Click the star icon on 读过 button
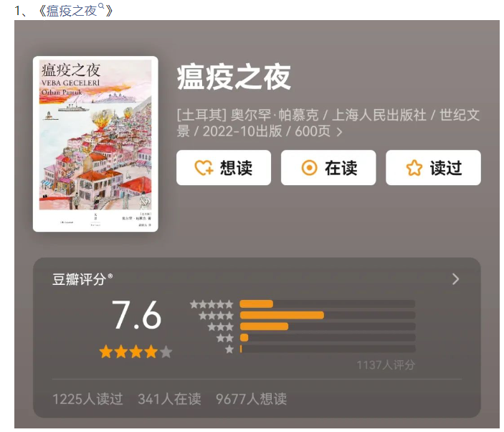Viewport: 504px width, 432px height. [414, 168]
